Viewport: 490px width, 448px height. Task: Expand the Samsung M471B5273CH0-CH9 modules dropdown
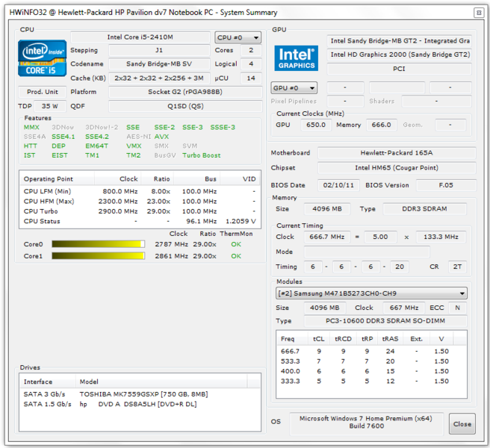371,293
